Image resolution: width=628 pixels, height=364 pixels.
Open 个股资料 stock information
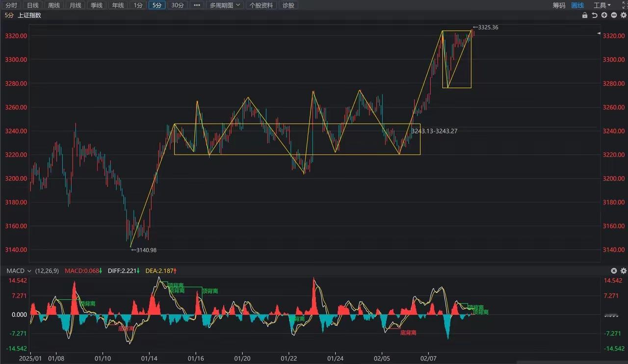pyautogui.click(x=261, y=5)
